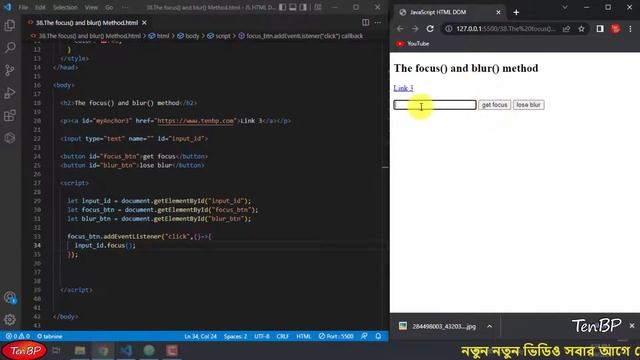This screenshot has width=640, height=360.
Task: Click the HTML language mode status item
Action: (x=303, y=336)
